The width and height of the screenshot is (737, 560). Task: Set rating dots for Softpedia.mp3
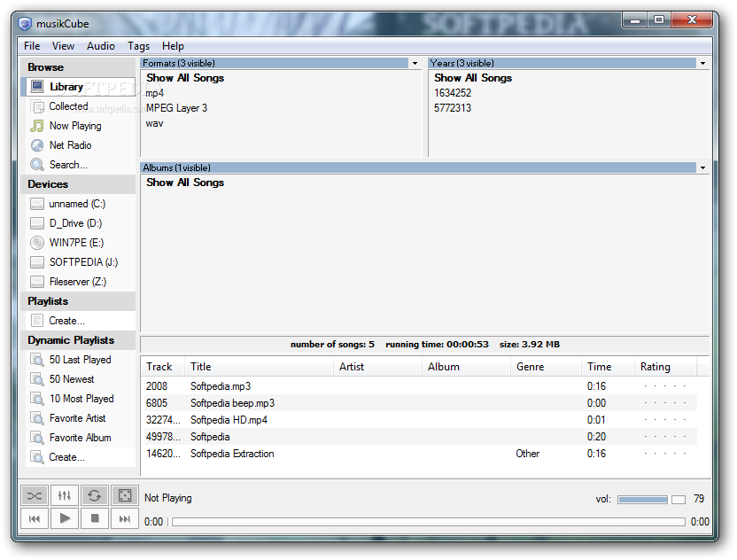(x=665, y=386)
